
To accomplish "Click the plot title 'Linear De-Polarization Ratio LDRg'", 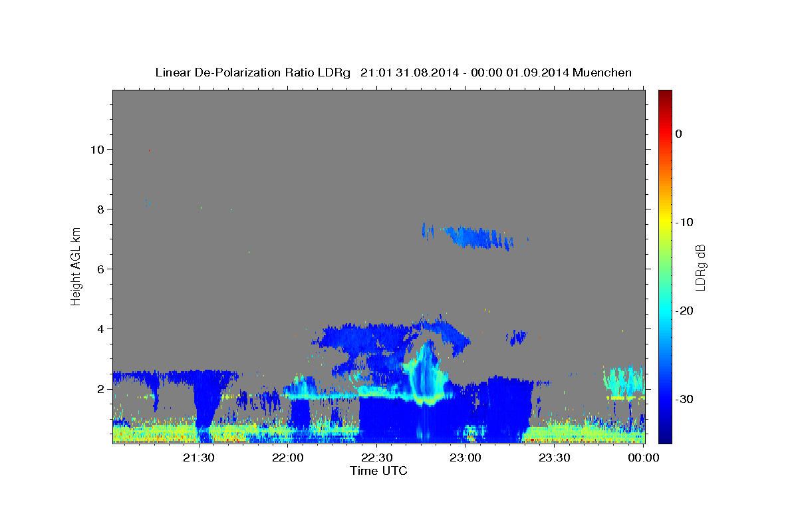I will (253, 72).
